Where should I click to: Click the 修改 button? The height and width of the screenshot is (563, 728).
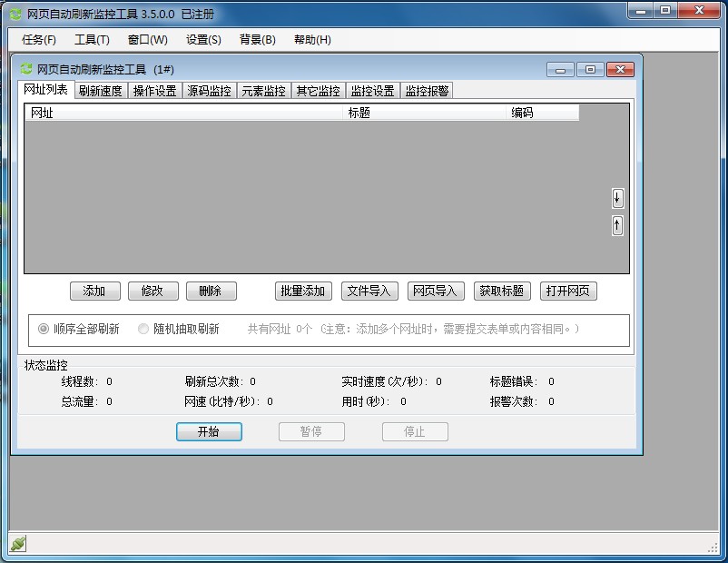click(153, 291)
